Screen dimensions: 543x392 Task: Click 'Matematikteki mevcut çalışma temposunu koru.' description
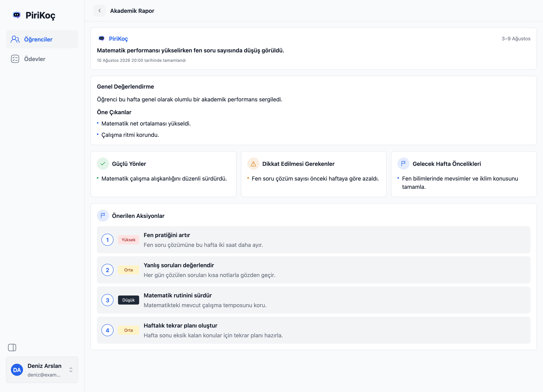(205, 305)
